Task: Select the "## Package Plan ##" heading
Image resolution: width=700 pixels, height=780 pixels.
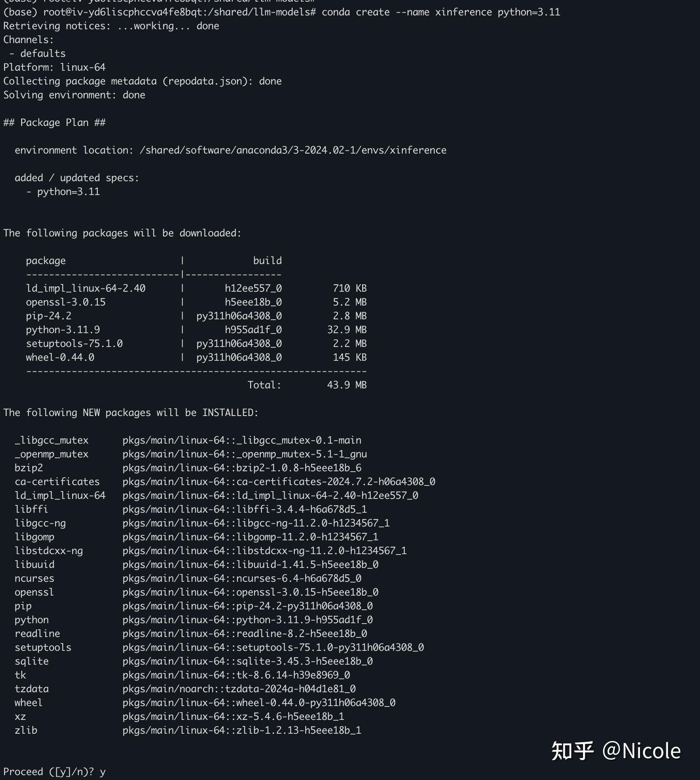Action: [x=54, y=123]
